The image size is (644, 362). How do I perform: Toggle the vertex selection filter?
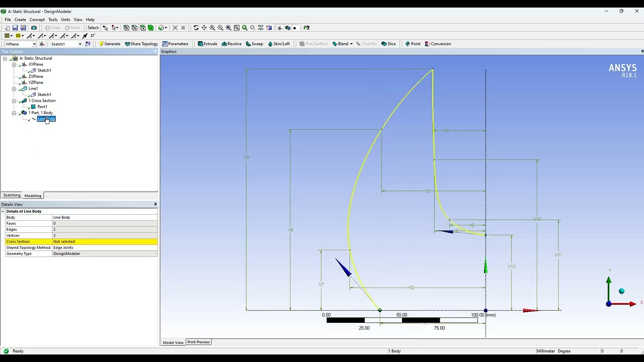(126, 28)
